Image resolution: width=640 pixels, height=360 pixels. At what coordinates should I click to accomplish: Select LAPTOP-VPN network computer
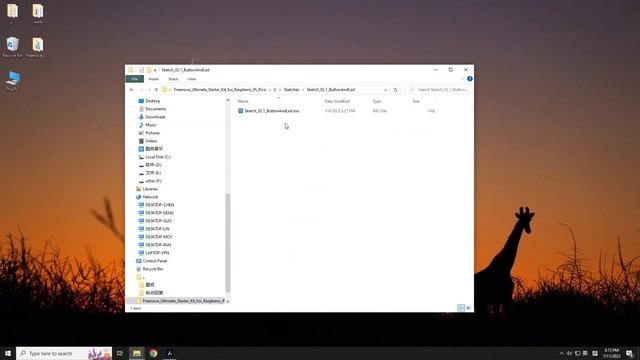tap(157, 253)
